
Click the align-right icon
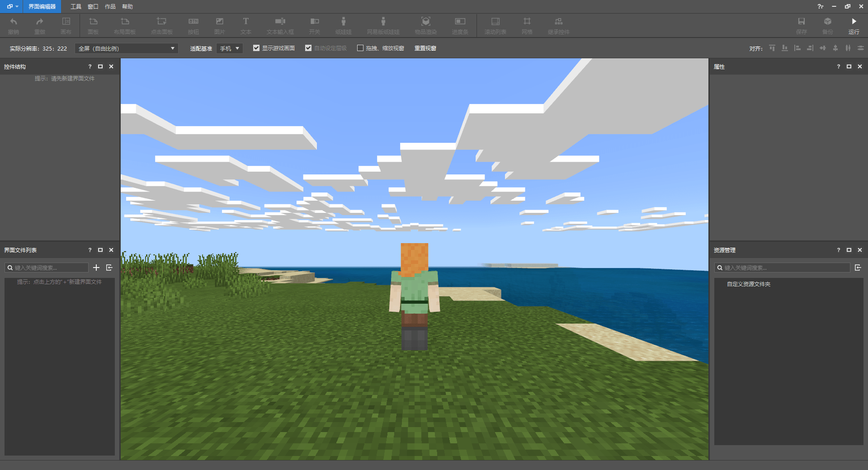tap(810, 48)
